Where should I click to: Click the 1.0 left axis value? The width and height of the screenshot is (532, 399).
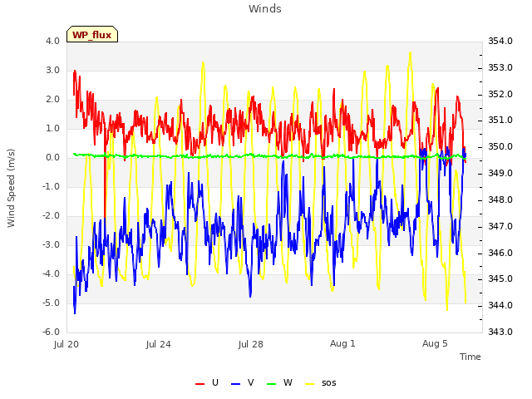[x=52, y=128]
